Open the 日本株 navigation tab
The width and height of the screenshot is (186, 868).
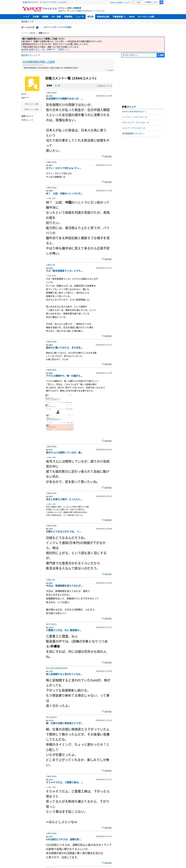coord(35,16)
